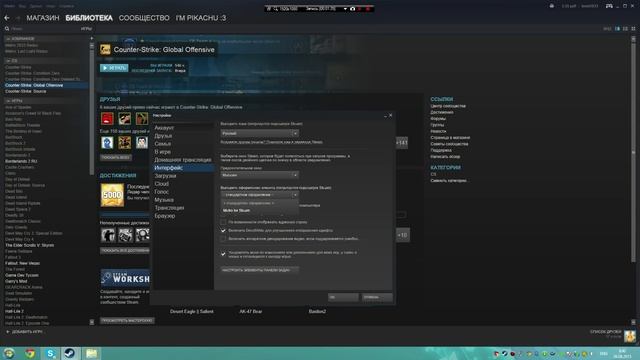Click the plus icon for Add a game
640x360 pixels.
7,332
